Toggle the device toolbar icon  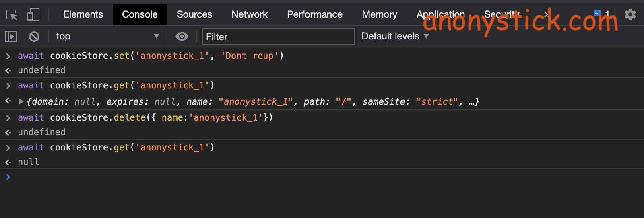click(x=33, y=15)
